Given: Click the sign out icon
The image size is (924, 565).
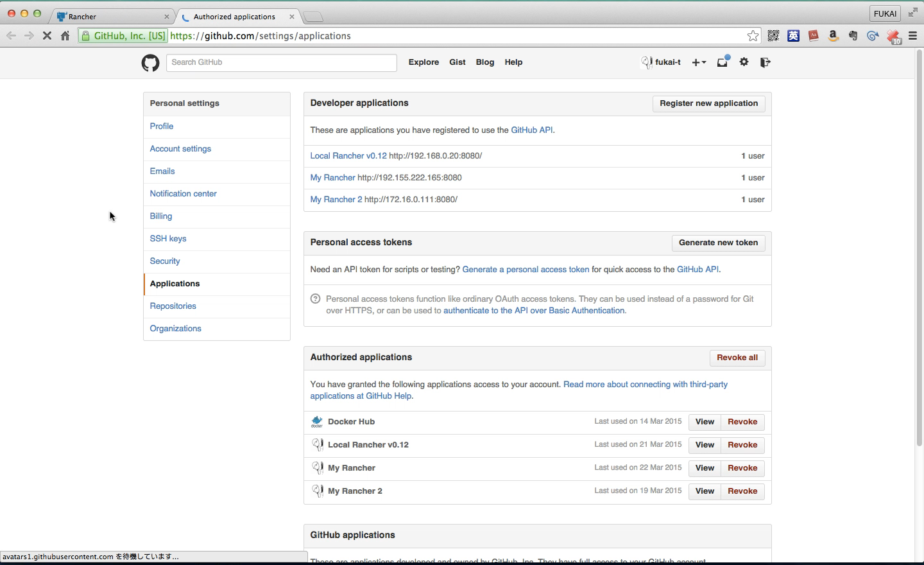Looking at the screenshot, I should (x=765, y=62).
